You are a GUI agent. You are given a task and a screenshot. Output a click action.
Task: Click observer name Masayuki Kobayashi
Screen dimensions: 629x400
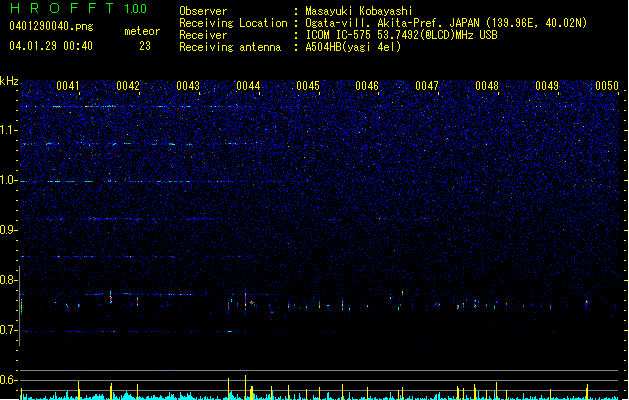tap(359, 11)
